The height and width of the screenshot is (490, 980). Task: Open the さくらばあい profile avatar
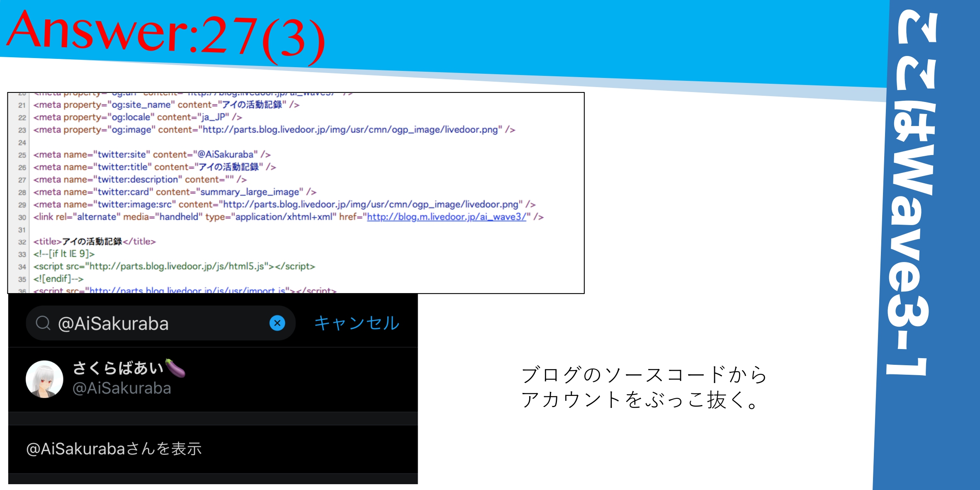coord(44,379)
